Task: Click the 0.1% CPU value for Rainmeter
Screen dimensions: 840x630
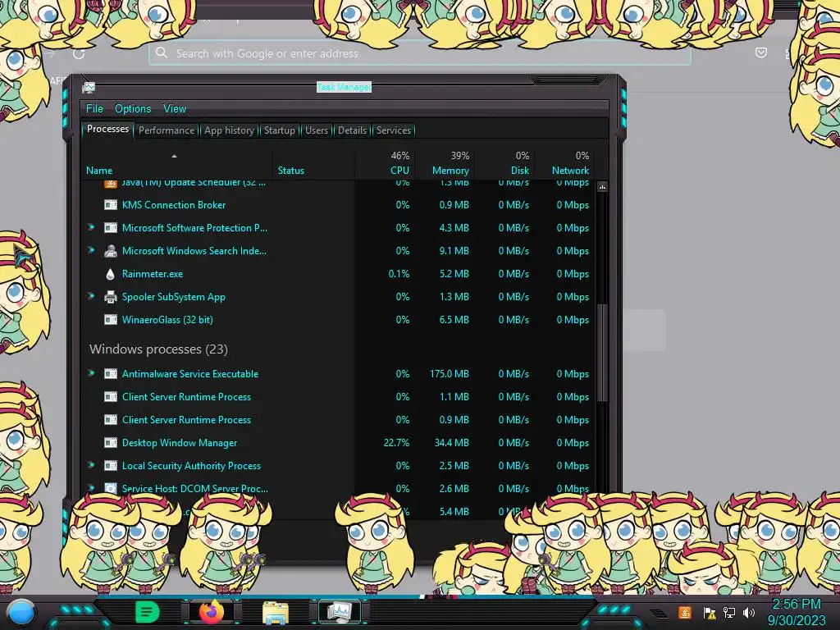Action: (x=399, y=274)
